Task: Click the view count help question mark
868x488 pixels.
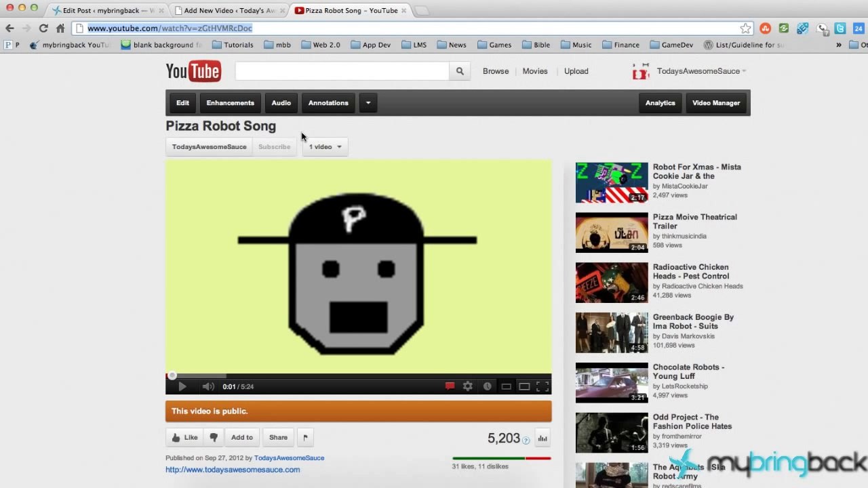Action: (526, 441)
